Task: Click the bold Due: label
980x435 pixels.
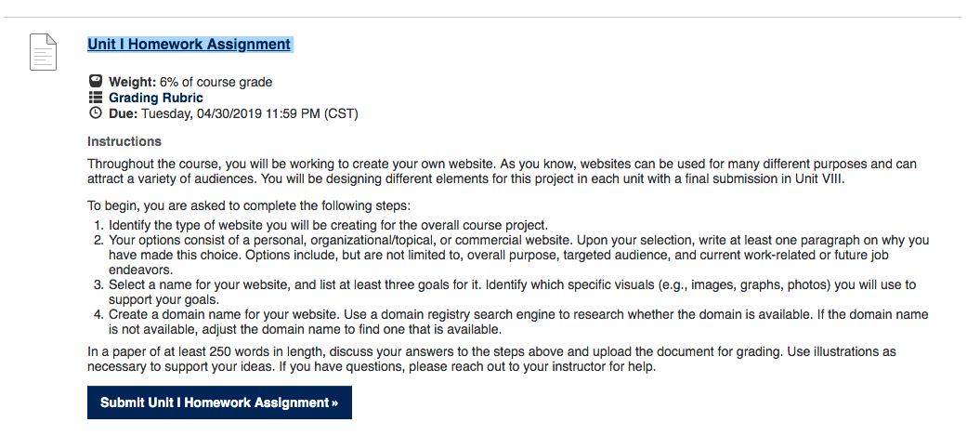Action: tap(124, 113)
